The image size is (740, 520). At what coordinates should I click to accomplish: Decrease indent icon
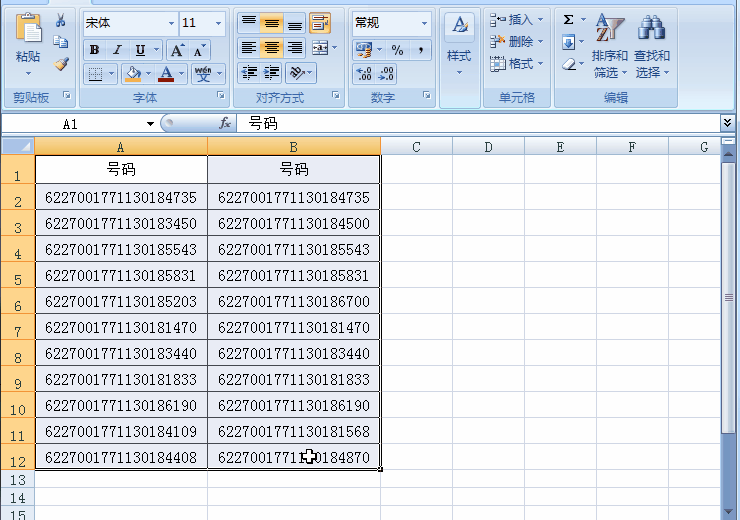tap(249, 73)
